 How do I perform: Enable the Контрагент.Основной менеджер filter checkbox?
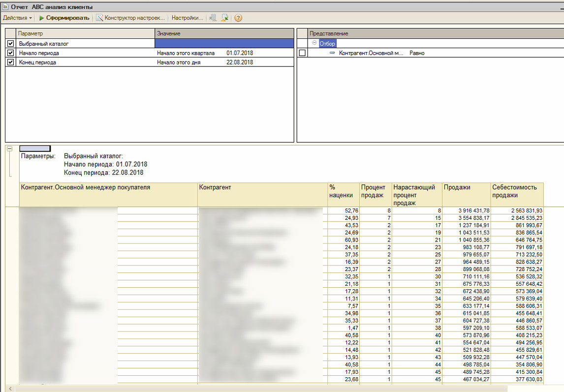tap(302, 53)
